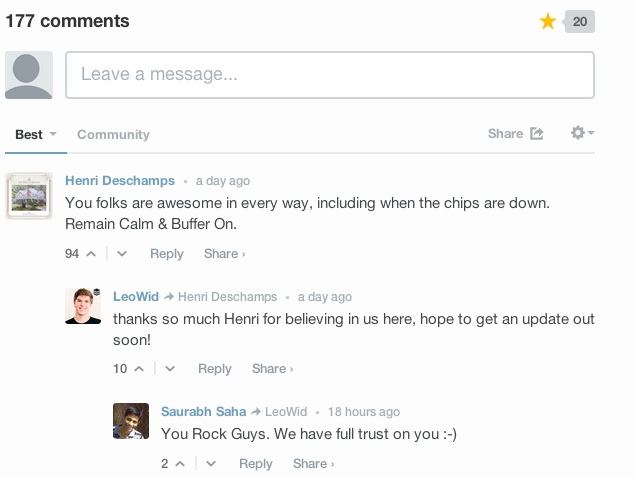
Task: Click the gold star favorite icon
Action: (x=548, y=21)
